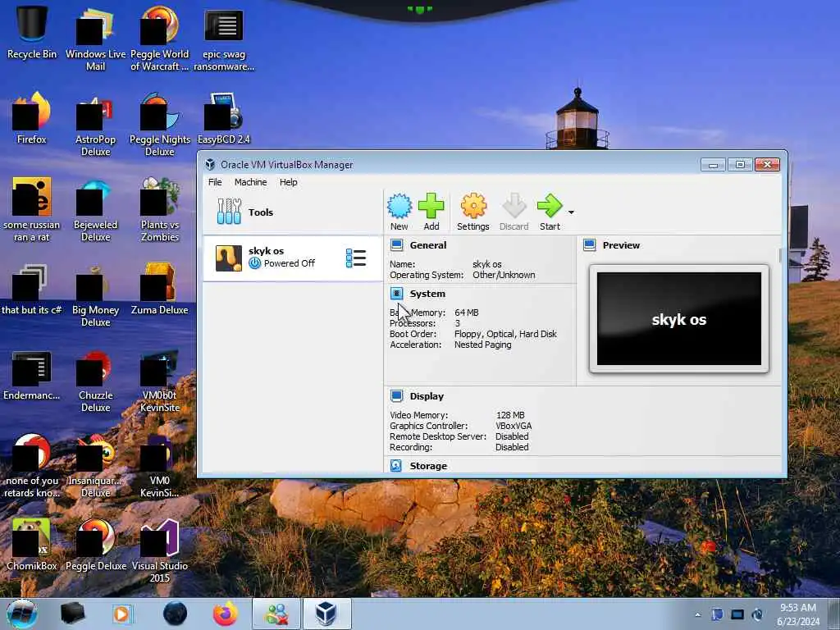Click the System section chip icon
This screenshot has width=840, height=630.
[x=396, y=294]
